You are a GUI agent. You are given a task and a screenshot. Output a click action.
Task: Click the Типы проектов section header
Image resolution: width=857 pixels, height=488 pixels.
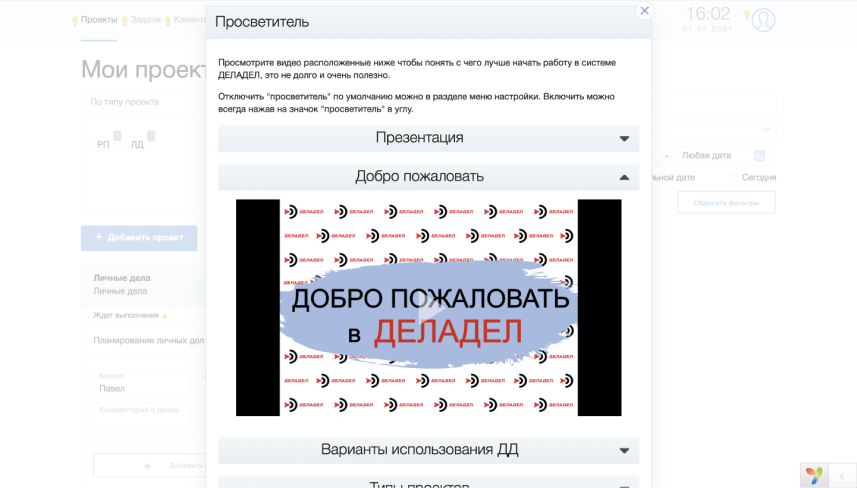[428, 482]
